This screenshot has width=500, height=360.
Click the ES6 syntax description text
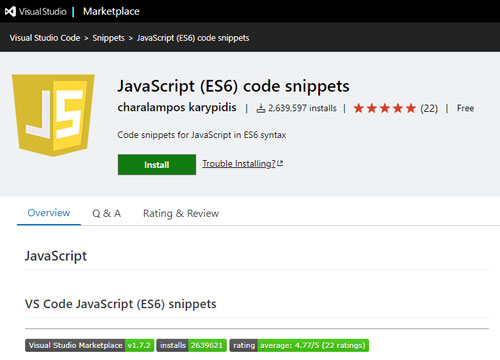202,135
